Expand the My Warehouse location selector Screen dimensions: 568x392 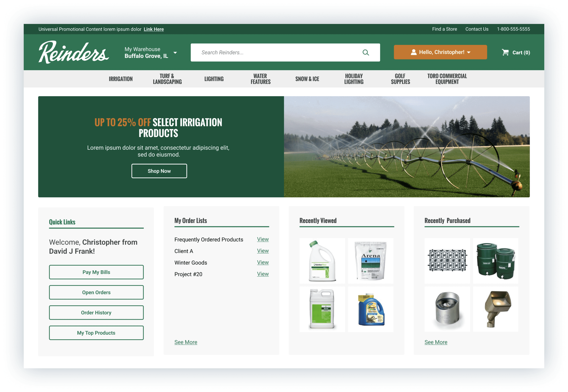pyautogui.click(x=175, y=52)
